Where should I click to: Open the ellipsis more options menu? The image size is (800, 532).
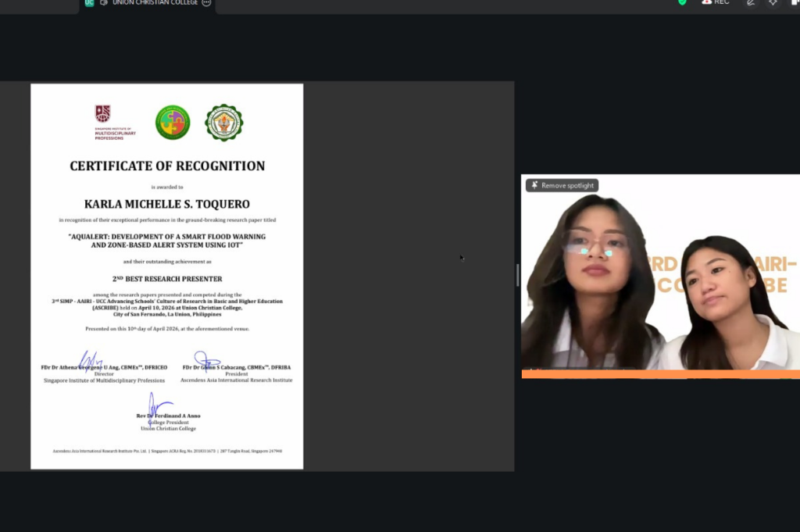coord(206,3)
